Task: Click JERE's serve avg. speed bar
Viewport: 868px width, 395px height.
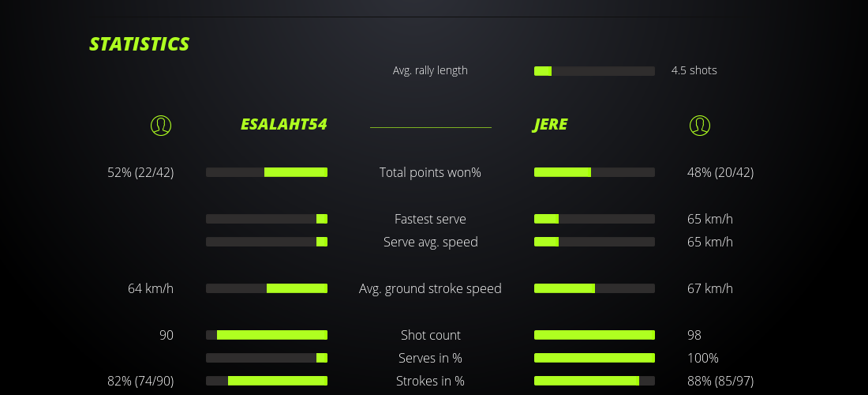Action: tap(594, 242)
